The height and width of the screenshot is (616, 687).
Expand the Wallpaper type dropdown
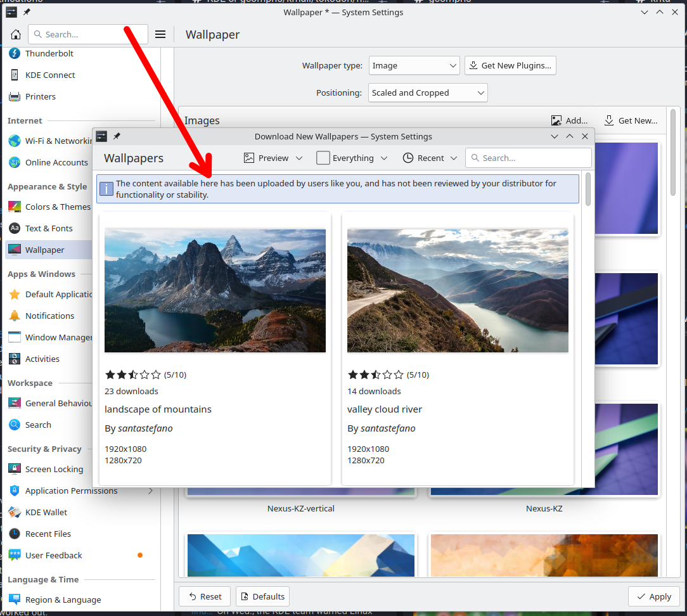point(414,65)
